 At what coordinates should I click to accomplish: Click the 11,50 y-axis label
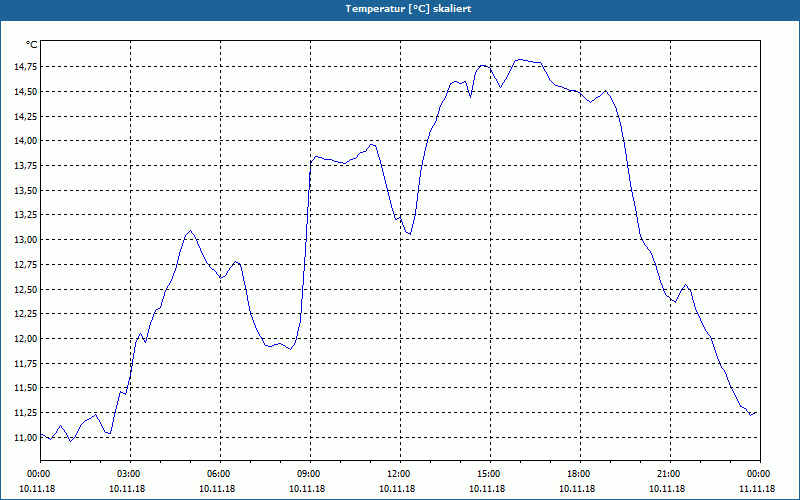tap(26, 388)
